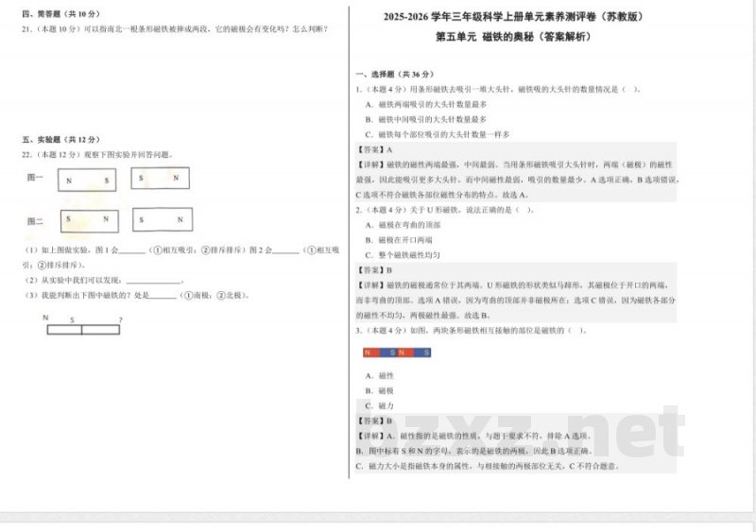Click the heading '四、简答题(共 10 分)'
The width and height of the screenshot is (756, 532).
[x=61, y=14]
